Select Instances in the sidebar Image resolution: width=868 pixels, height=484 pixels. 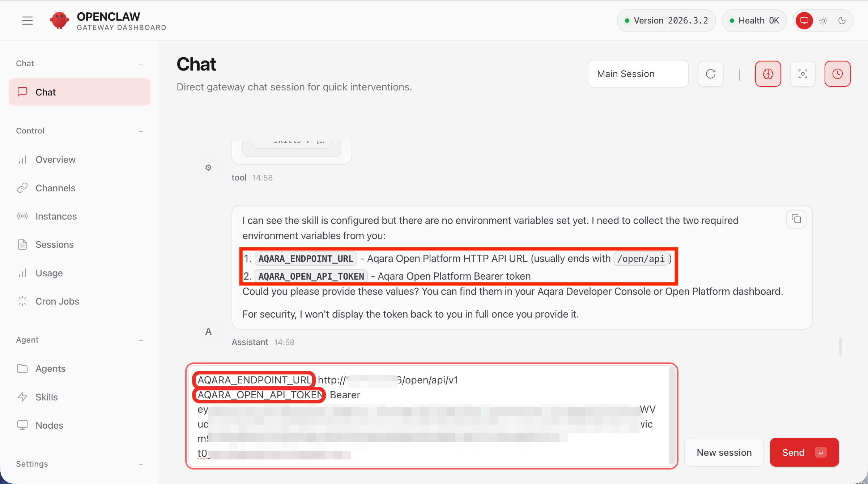pyautogui.click(x=56, y=216)
